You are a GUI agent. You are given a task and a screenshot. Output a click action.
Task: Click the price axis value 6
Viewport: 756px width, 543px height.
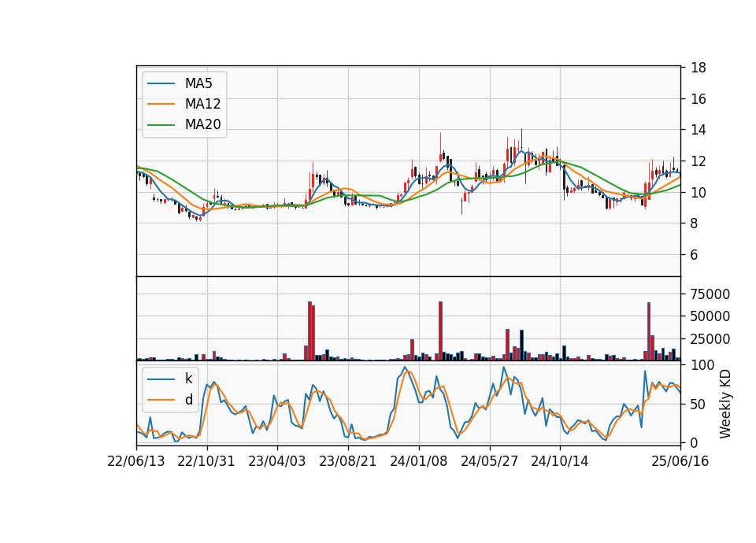(x=695, y=255)
